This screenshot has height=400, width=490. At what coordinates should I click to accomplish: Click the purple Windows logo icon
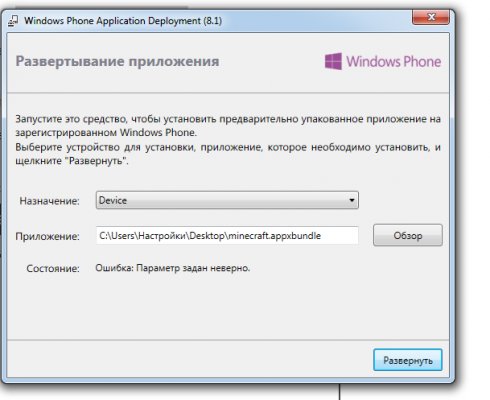click(x=333, y=61)
